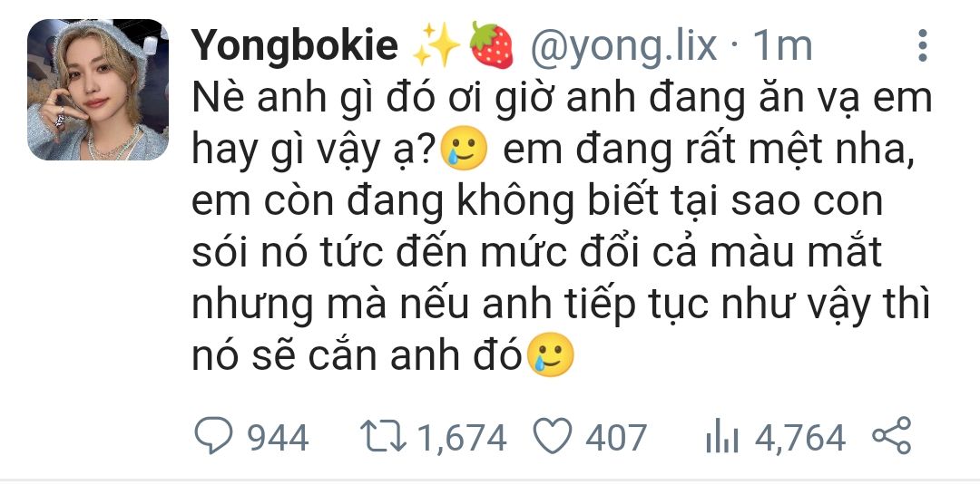Image resolution: width=980 pixels, height=485 pixels.
Task: Open Yongbokie's profile picture
Action: (x=98, y=89)
